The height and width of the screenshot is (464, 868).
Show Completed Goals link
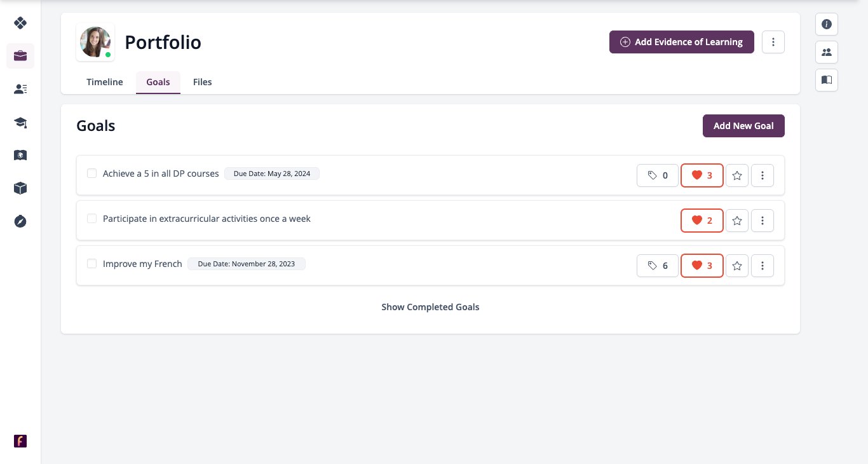pyautogui.click(x=430, y=307)
